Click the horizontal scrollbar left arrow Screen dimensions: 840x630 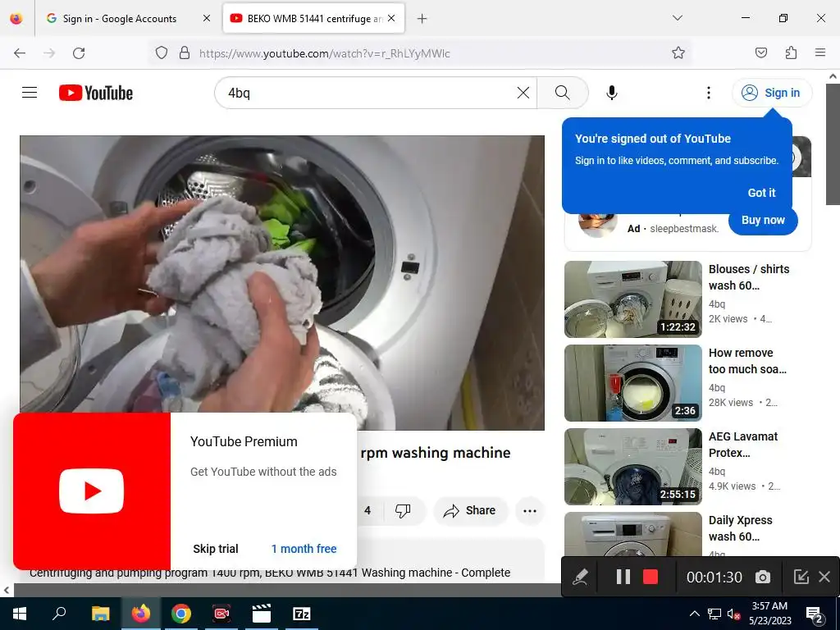(7, 591)
